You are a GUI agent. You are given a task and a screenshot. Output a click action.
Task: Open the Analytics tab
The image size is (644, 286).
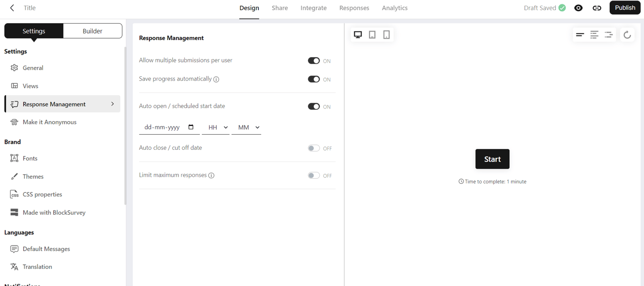(x=395, y=8)
